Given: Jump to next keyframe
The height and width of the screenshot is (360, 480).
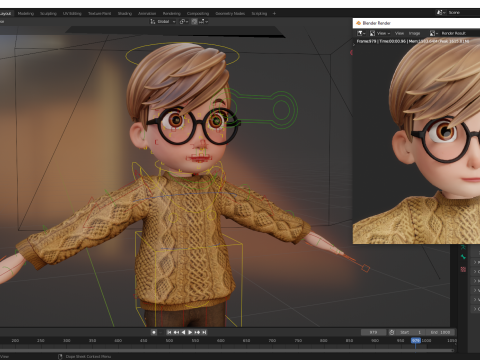Looking at the screenshot, I should (x=197, y=332).
